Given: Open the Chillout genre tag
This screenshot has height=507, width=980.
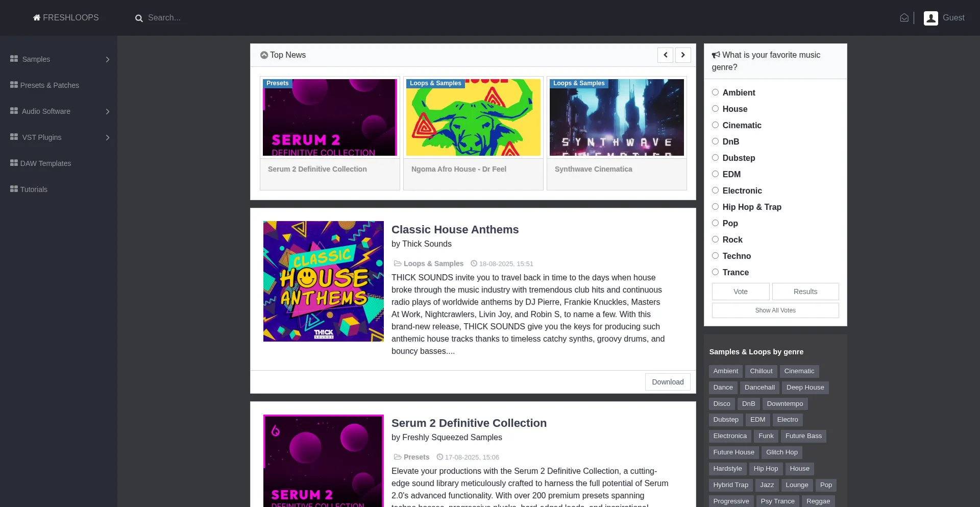Looking at the screenshot, I should click(761, 371).
